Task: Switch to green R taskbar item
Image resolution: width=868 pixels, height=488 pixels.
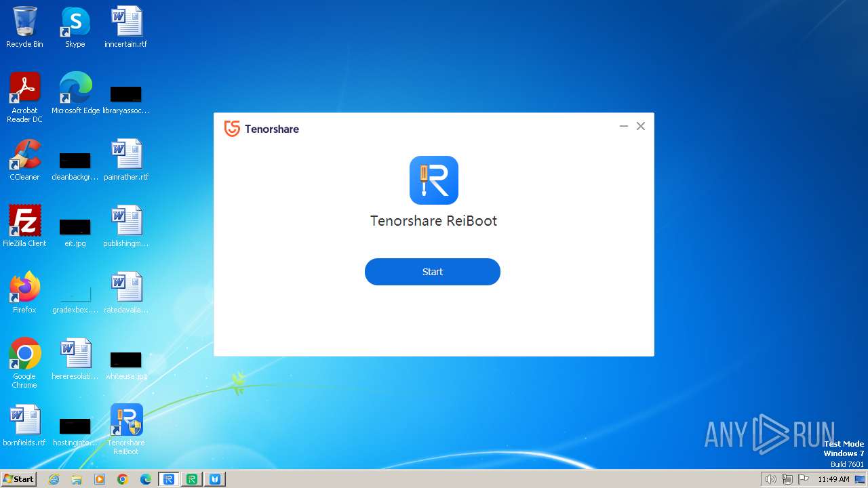Action: point(192,479)
